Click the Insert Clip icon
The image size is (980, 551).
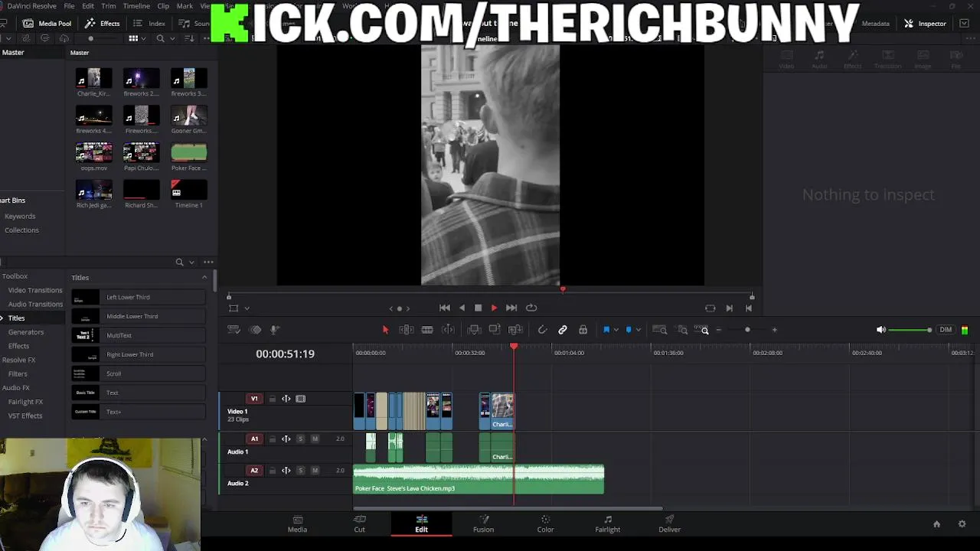click(474, 330)
